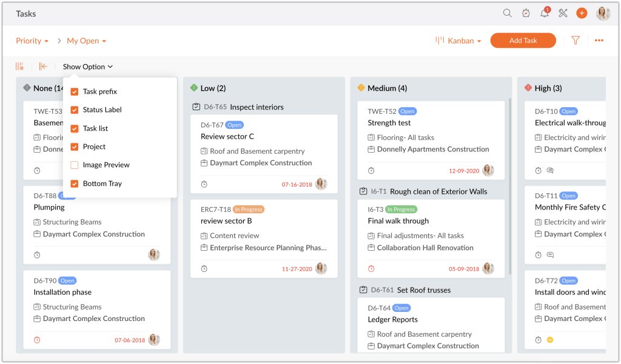Open the more options ellipsis menu
The image size is (621, 364).
599,40
